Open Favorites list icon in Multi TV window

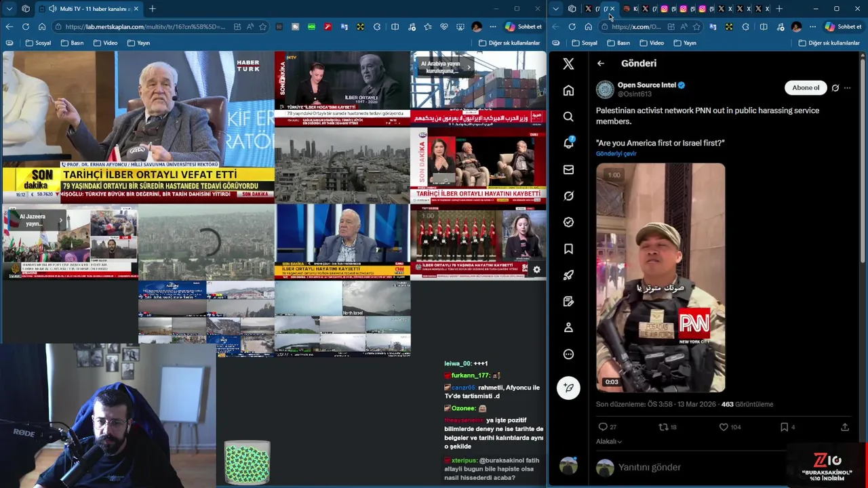[x=427, y=26]
